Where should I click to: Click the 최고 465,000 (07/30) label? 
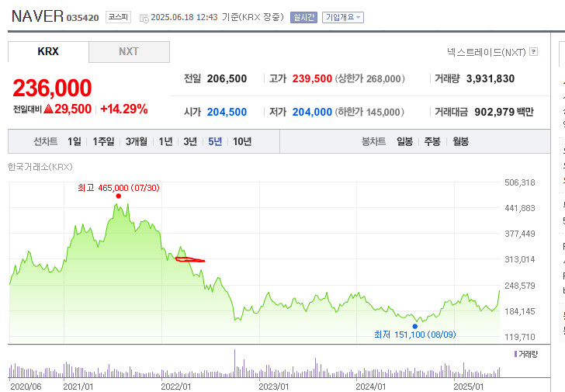click(119, 188)
